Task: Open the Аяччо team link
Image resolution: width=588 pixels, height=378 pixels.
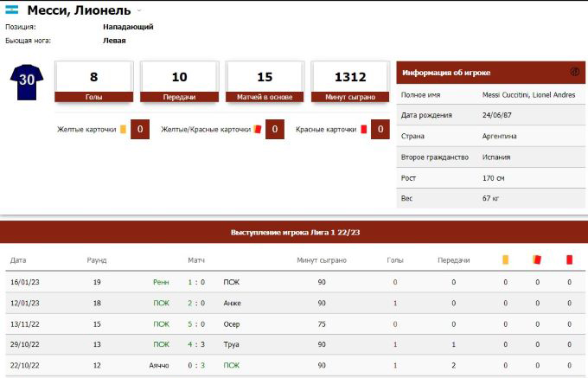Action: coord(158,365)
